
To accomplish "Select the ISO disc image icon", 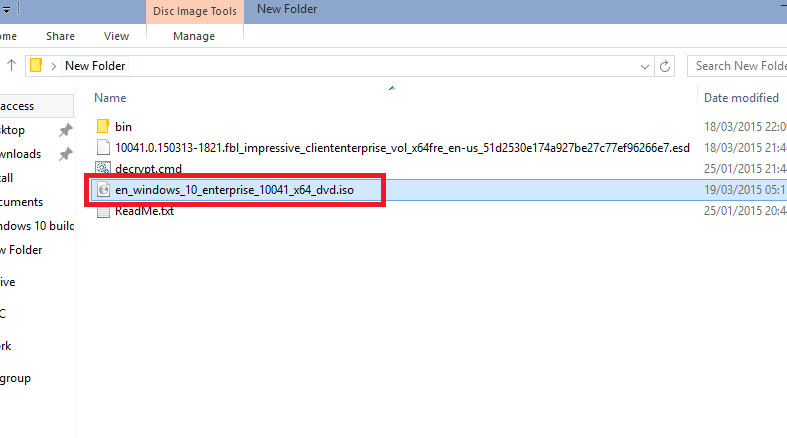I will pos(103,190).
